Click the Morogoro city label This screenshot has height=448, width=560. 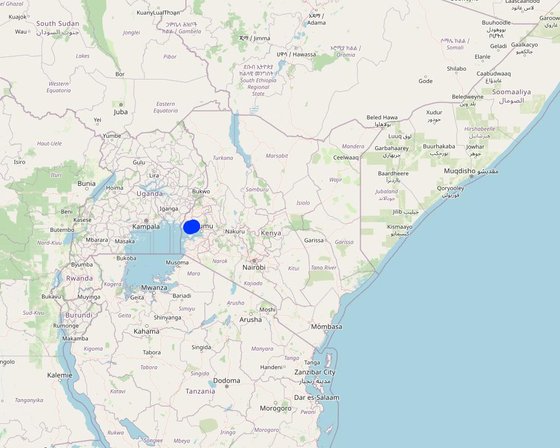pyautogui.click(x=275, y=408)
